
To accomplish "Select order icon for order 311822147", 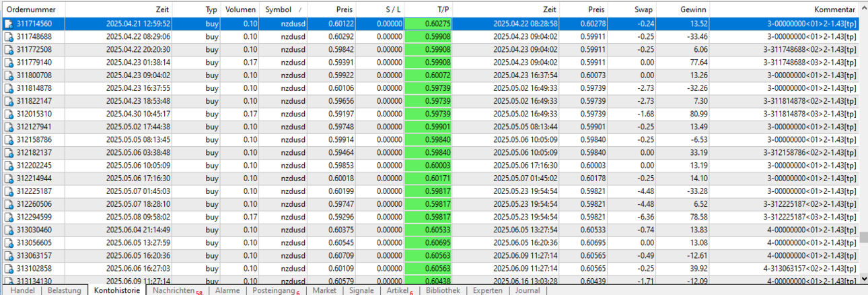I will tap(9, 101).
